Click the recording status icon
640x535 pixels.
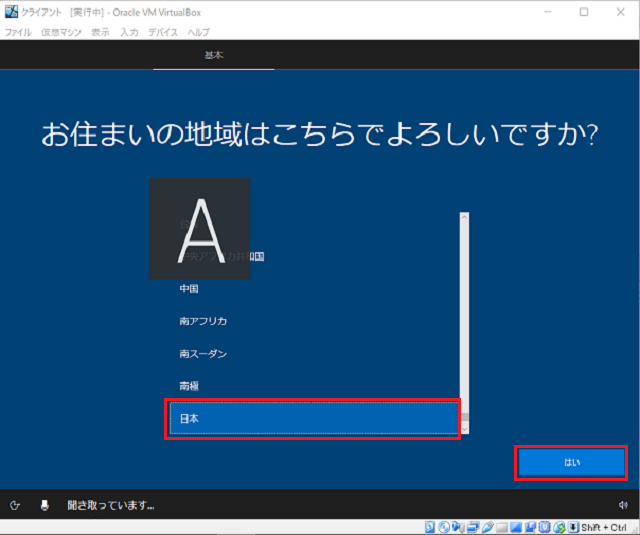click(531, 527)
